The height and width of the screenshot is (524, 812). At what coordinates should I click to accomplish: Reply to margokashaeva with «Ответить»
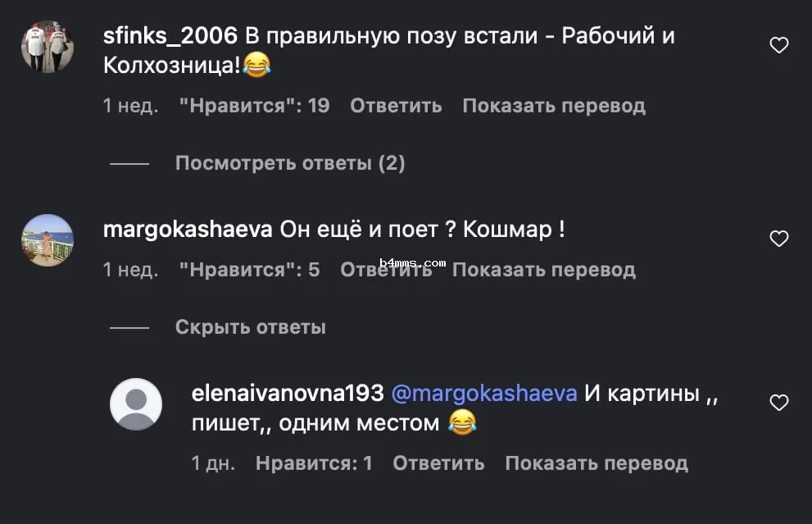pos(387,269)
